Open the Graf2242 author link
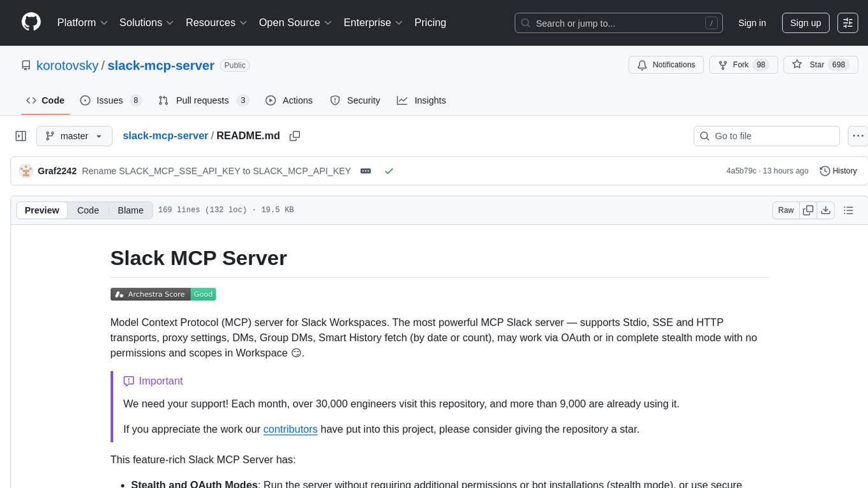 (57, 171)
